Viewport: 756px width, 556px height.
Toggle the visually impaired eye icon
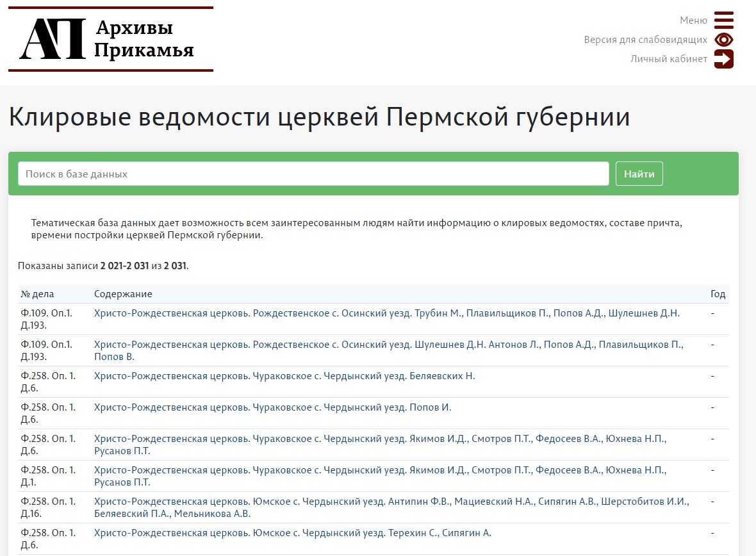[x=723, y=40]
